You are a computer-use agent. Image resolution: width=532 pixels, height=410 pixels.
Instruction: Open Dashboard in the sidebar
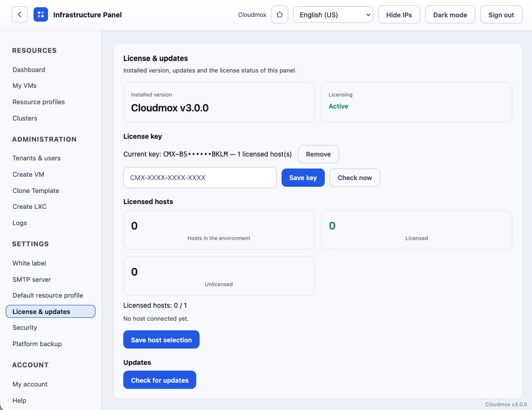(29, 70)
